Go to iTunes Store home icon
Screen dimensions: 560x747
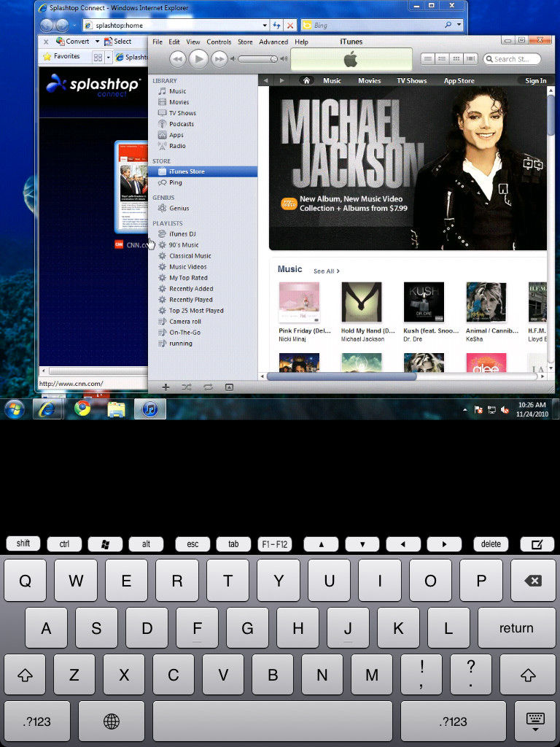(x=306, y=80)
